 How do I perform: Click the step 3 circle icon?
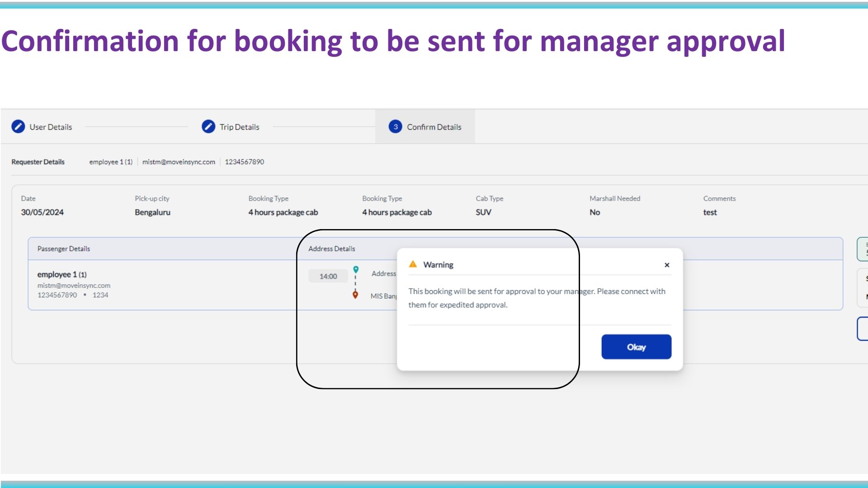396,127
